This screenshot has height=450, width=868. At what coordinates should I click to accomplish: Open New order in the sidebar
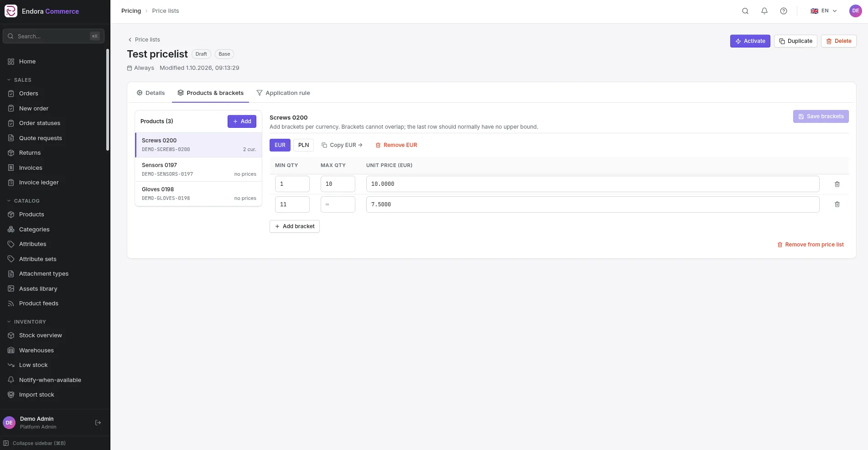pos(34,109)
